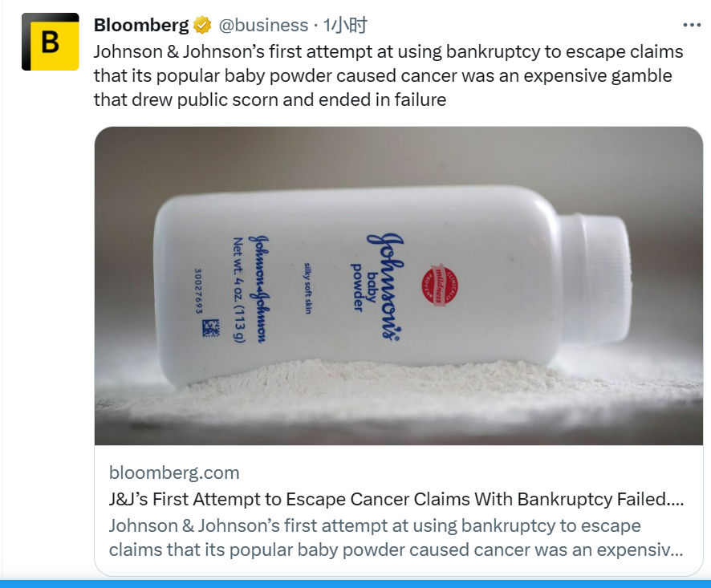Click the 1小时 timestamp
Screen dimensions: 711x588
pyautogui.click(x=345, y=26)
